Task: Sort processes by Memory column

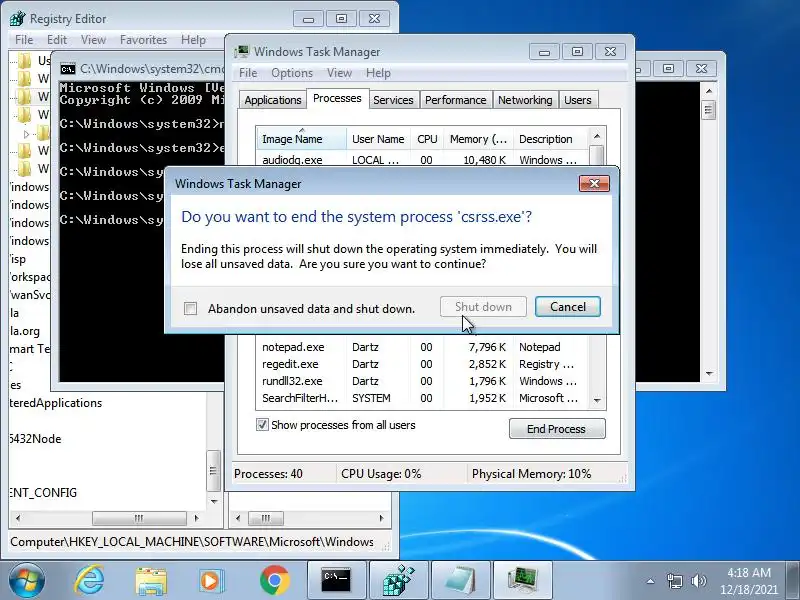Action: 479,139
